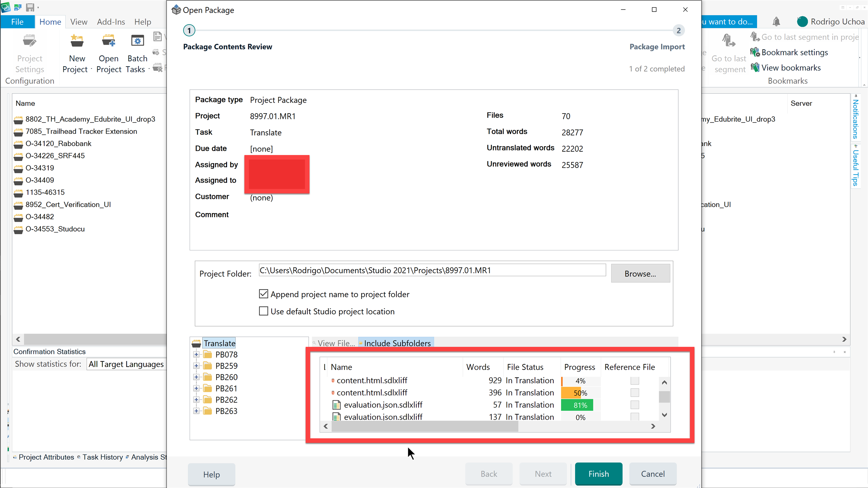
Task: Click View File toolbar button
Action: (334, 343)
